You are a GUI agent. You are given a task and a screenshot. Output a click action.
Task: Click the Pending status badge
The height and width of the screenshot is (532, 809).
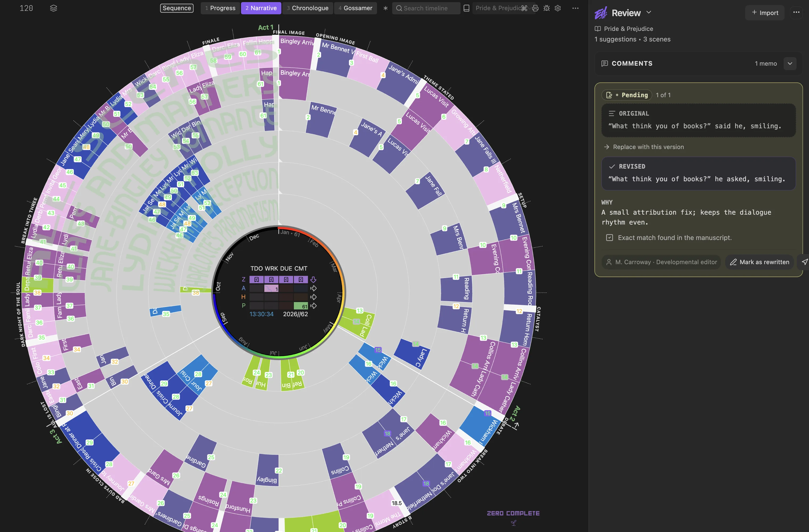[x=627, y=95]
